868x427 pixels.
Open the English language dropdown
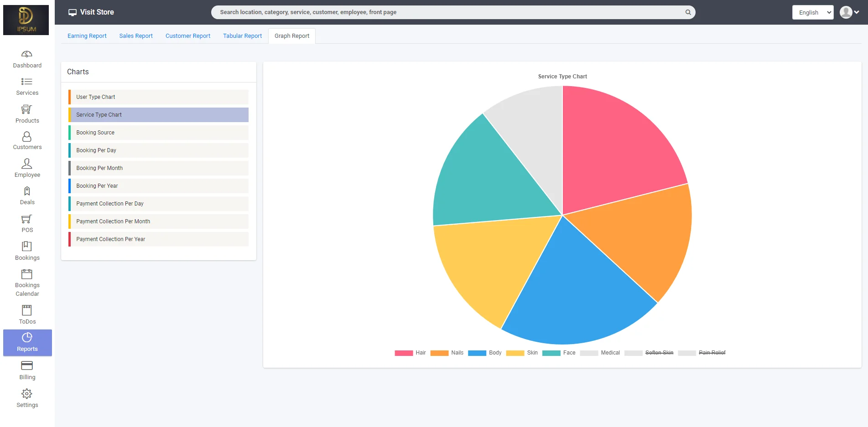tap(812, 13)
